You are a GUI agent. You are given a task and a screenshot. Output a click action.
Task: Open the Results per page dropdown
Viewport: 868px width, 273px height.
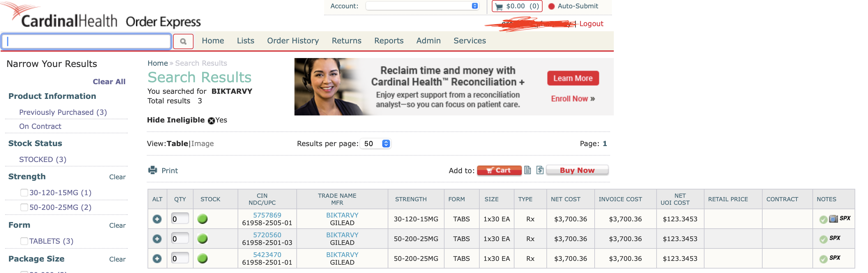(x=375, y=144)
